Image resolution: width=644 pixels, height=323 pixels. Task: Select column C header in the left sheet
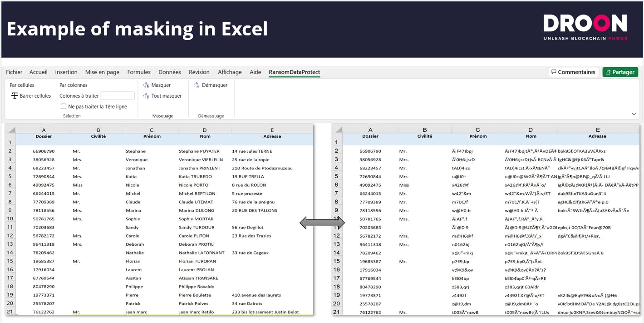(152, 130)
